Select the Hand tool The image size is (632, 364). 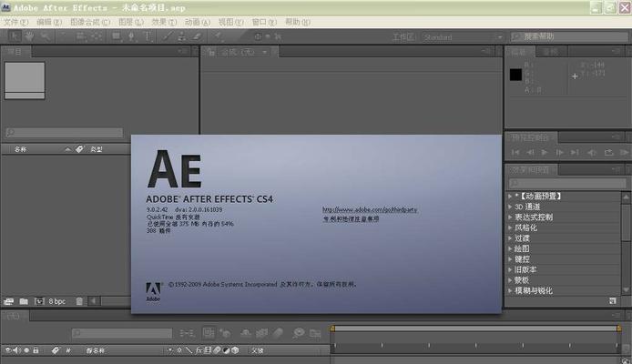29,36
